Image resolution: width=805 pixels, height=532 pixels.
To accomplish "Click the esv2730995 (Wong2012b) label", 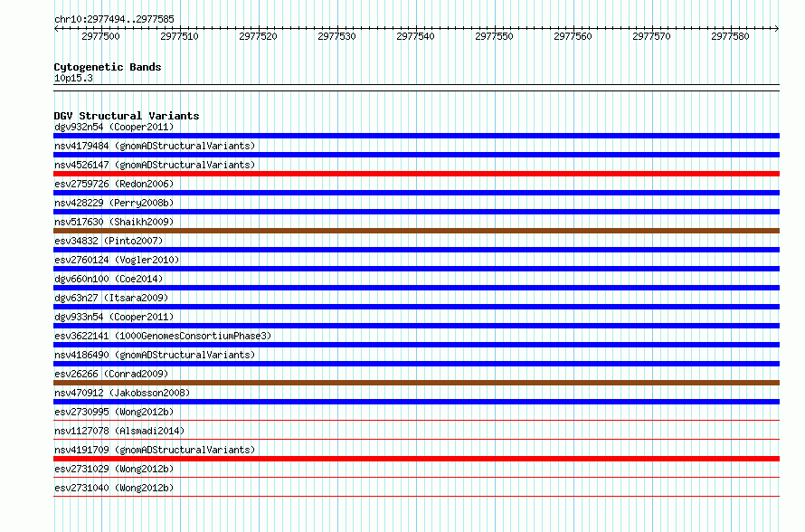I will coord(114,412).
